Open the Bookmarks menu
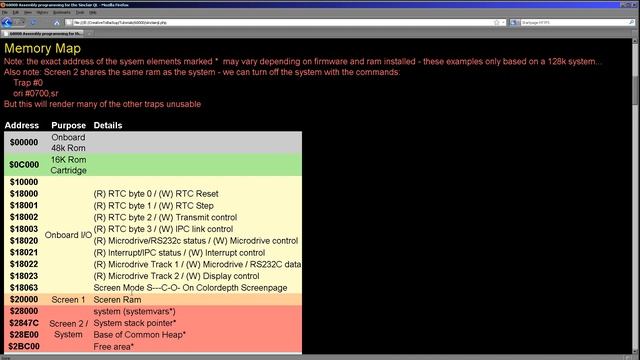This screenshot has width=640, height=360. click(62, 12)
